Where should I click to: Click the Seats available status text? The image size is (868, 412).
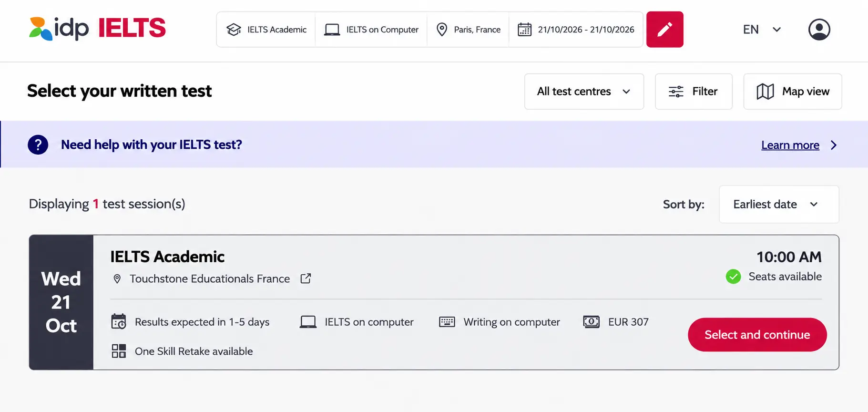click(785, 277)
